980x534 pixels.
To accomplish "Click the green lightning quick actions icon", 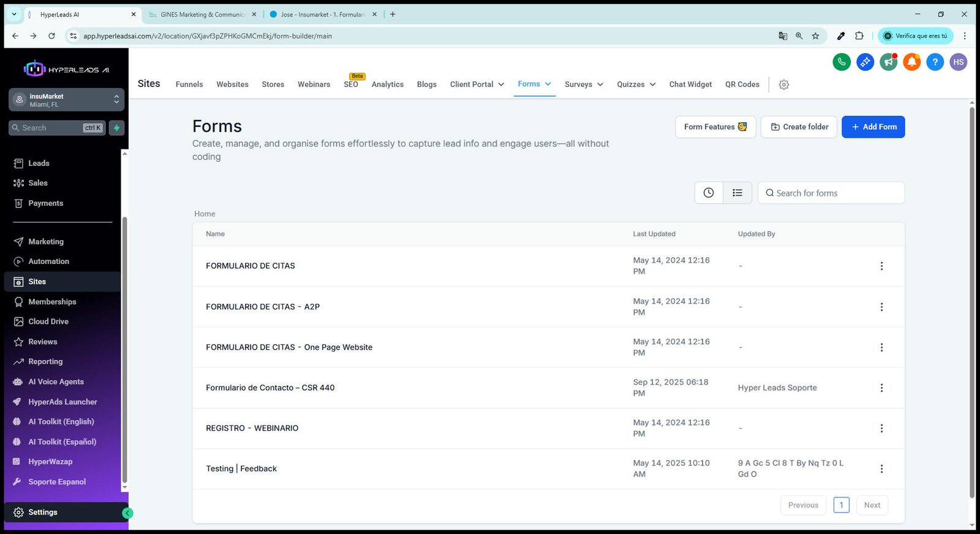I will click(x=116, y=127).
